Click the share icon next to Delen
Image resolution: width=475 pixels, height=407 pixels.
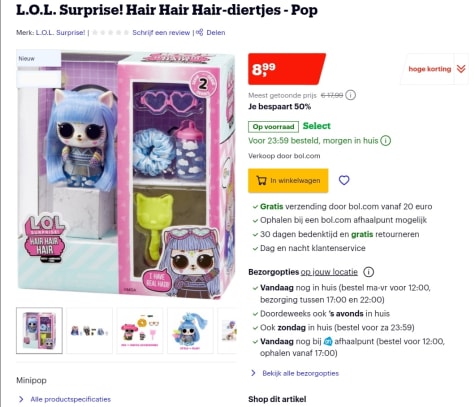(200, 32)
